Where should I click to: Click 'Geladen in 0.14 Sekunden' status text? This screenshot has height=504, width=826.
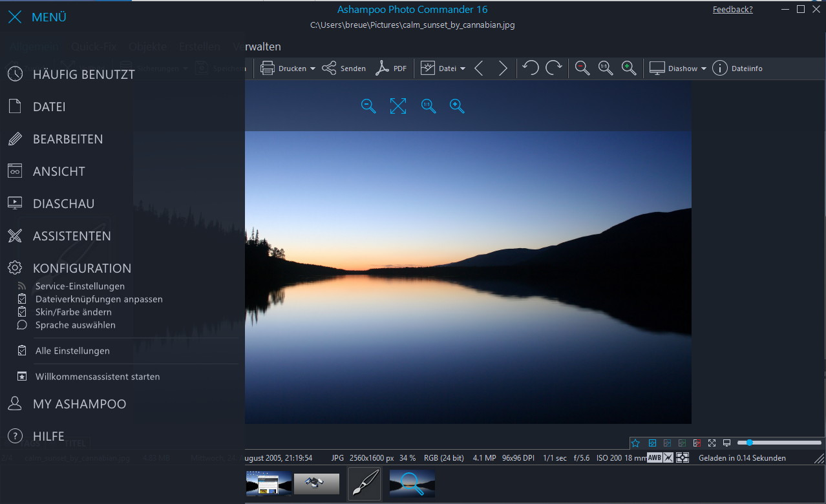[743, 458]
